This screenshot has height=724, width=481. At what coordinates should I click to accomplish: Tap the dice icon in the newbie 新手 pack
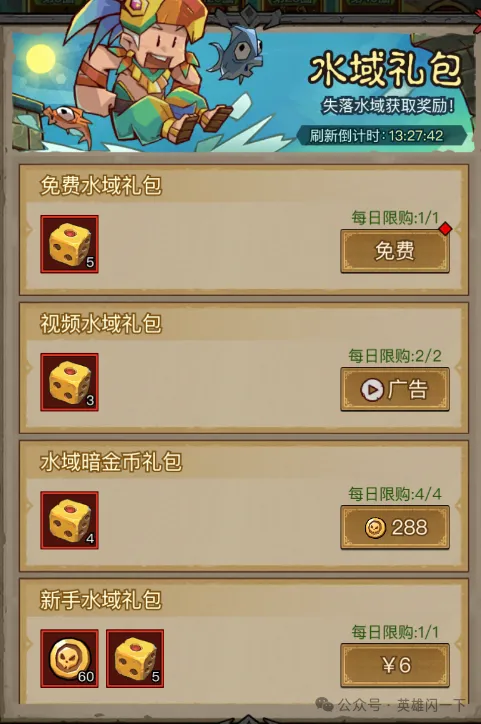pyautogui.click(x=135, y=658)
